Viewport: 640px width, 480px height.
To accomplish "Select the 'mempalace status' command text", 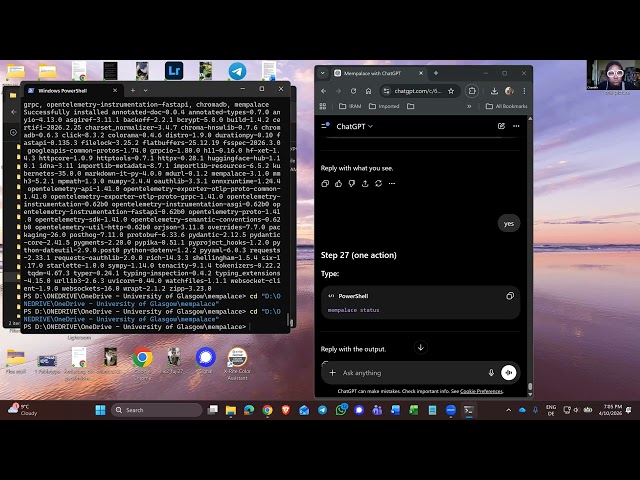I will pos(353,310).
